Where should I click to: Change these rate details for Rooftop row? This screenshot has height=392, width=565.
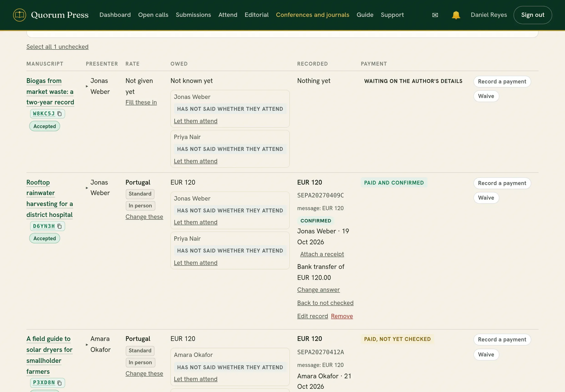click(144, 217)
